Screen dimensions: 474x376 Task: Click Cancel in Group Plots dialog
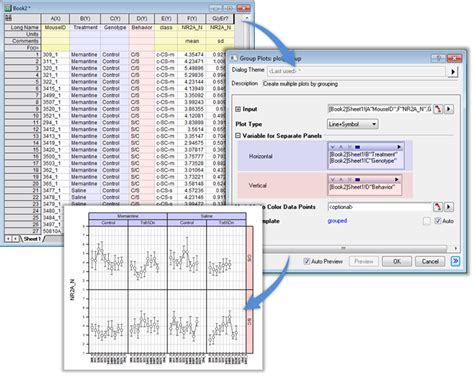(430, 261)
